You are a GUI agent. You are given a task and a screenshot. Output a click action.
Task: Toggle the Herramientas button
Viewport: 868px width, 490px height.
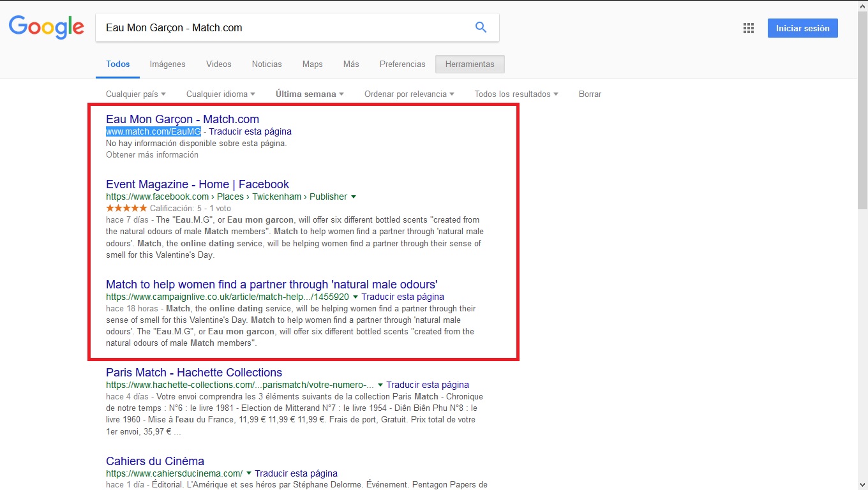(470, 64)
